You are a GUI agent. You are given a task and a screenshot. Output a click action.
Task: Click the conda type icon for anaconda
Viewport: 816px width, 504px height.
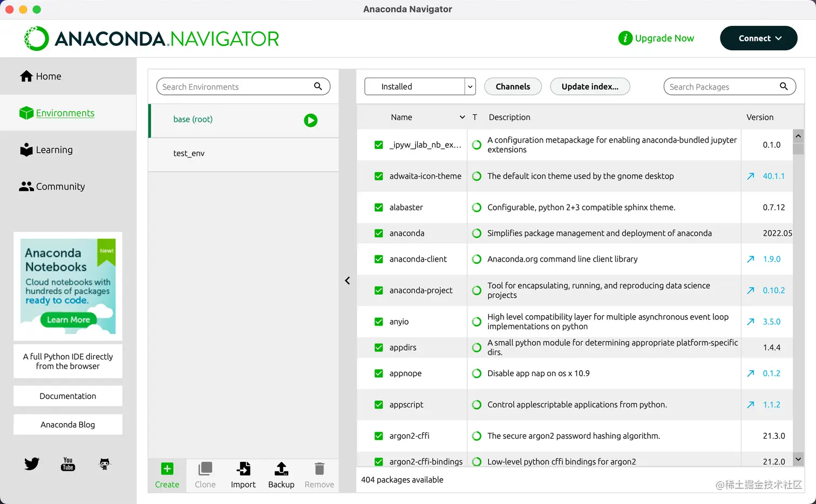pos(477,234)
